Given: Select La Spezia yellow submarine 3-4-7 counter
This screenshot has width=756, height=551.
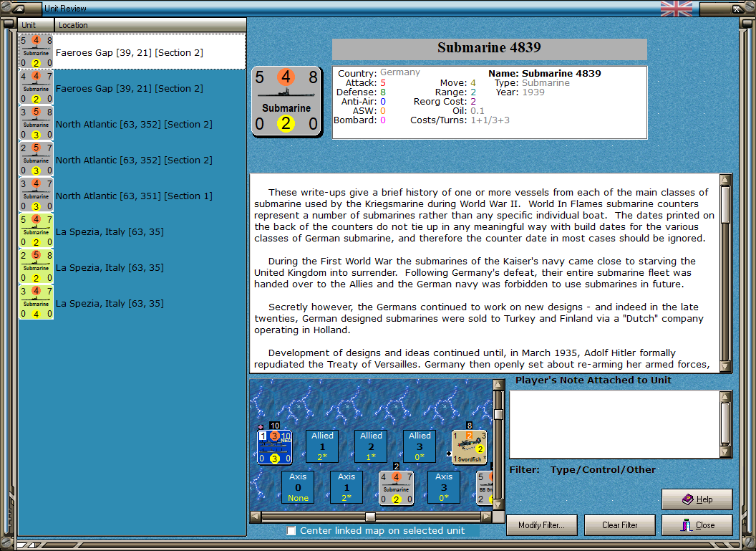Looking at the screenshot, I should pos(37,302).
